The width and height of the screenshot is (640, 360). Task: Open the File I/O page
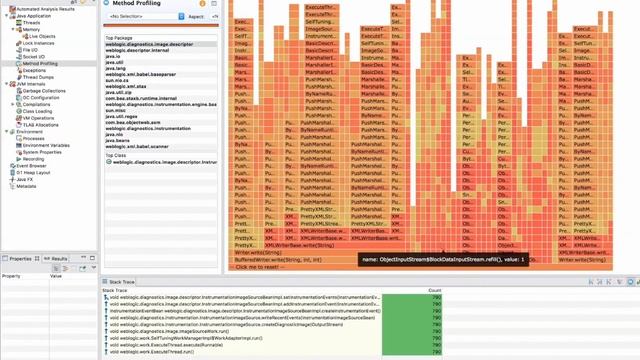tap(30, 50)
